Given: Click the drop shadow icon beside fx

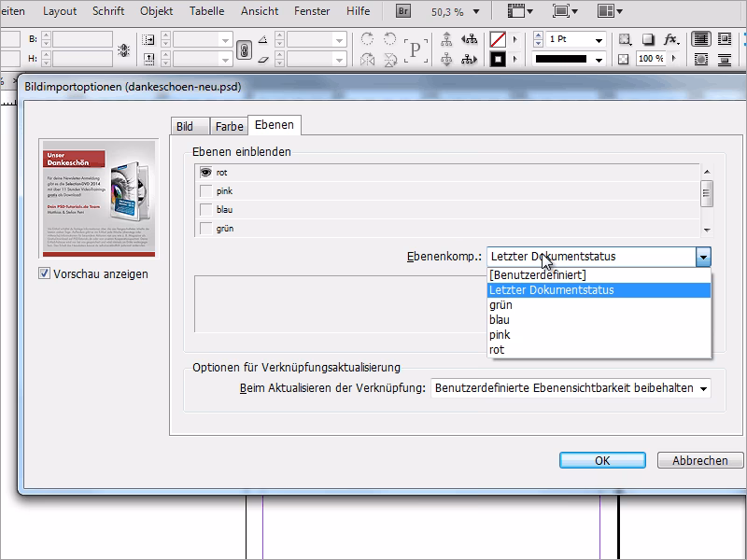Looking at the screenshot, I should (647, 40).
